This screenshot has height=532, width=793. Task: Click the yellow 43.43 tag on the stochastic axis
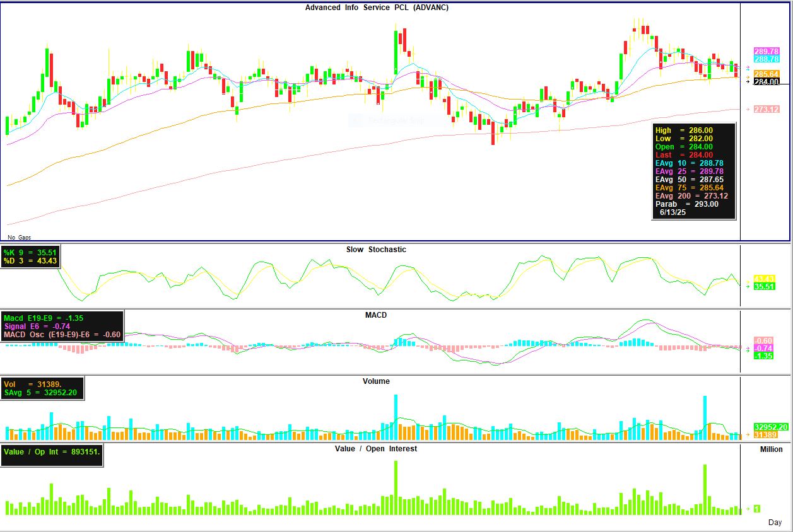(764, 279)
